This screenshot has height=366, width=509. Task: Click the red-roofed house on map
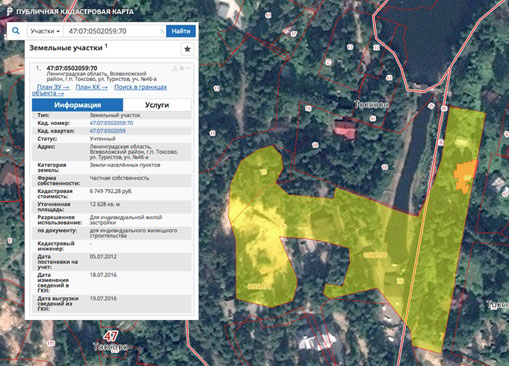pyautogui.click(x=345, y=130)
